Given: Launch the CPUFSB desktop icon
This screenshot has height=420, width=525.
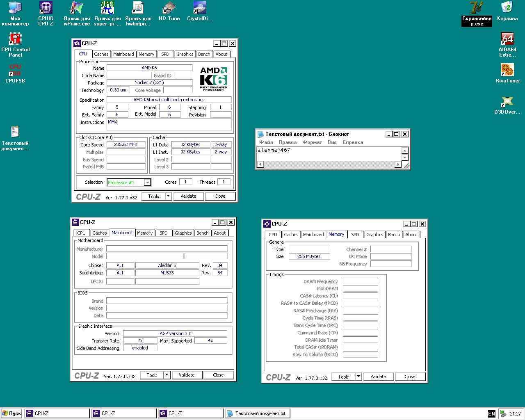Looking at the screenshot, I should coord(15,73).
